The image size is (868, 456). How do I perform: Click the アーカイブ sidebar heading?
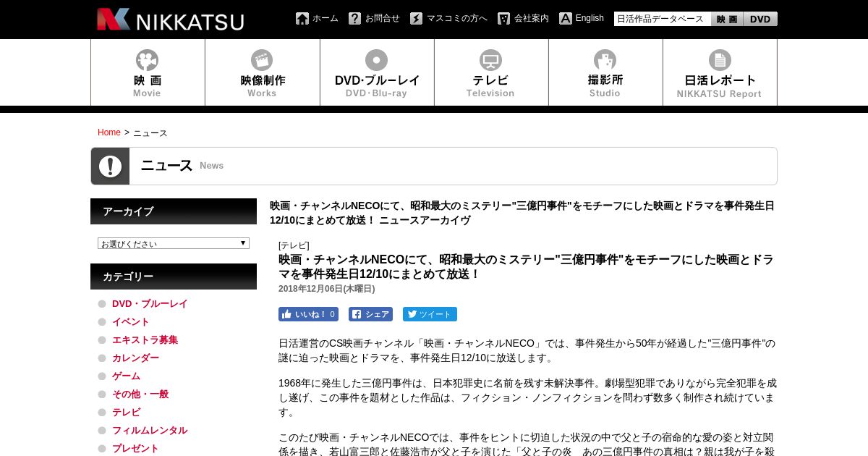pyautogui.click(x=174, y=211)
